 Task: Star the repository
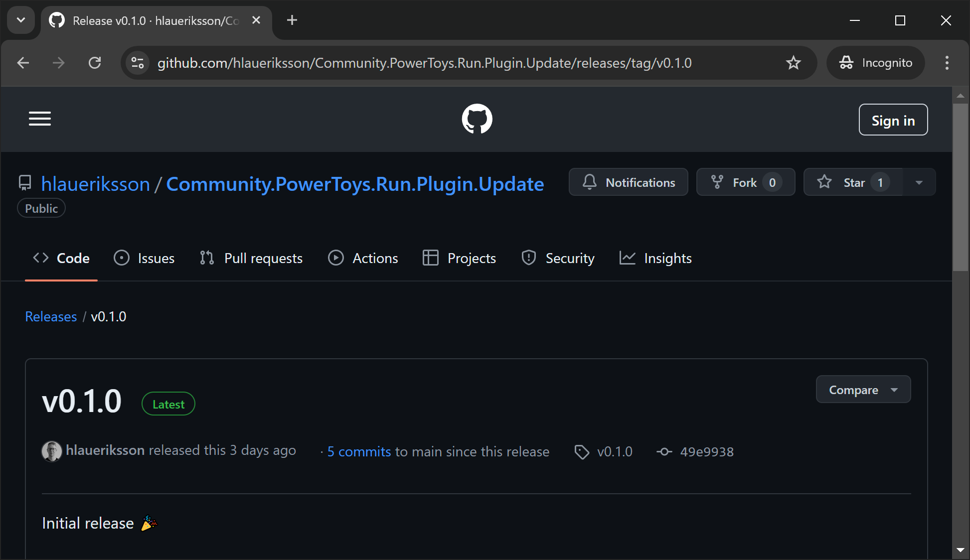click(853, 182)
